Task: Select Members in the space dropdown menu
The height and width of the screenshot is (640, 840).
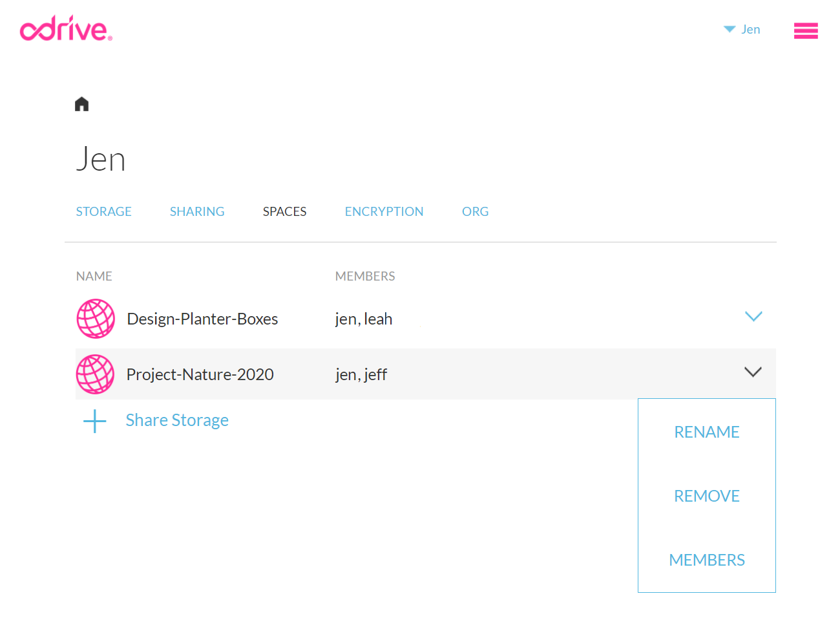Action: (706, 560)
